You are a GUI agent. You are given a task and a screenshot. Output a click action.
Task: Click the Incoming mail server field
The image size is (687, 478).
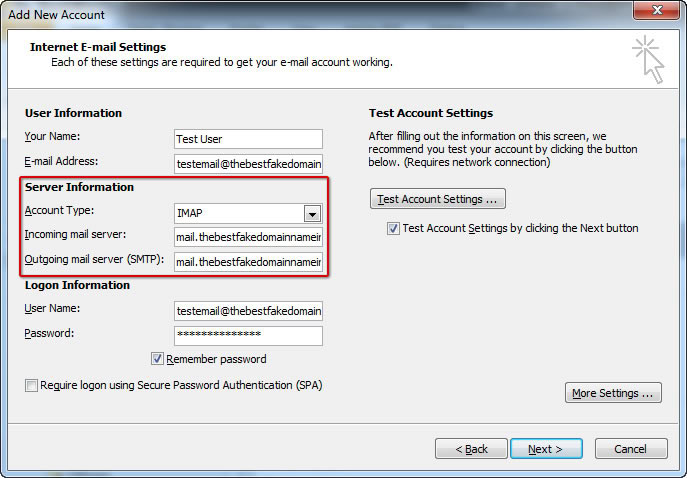point(248,237)
